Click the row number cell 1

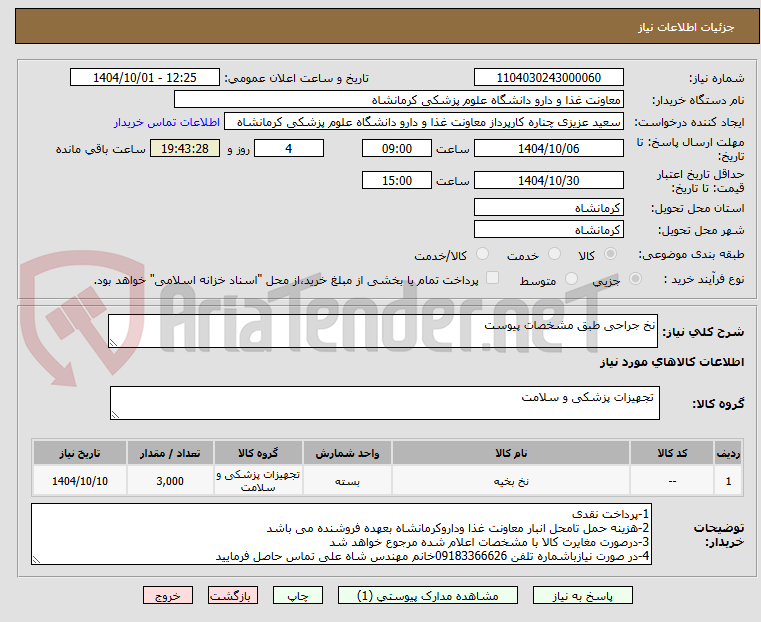click(728, 481)
